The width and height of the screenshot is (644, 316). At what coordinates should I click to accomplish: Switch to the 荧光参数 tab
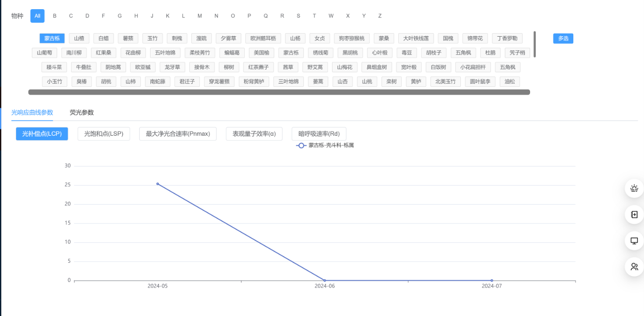click(82, 113)
